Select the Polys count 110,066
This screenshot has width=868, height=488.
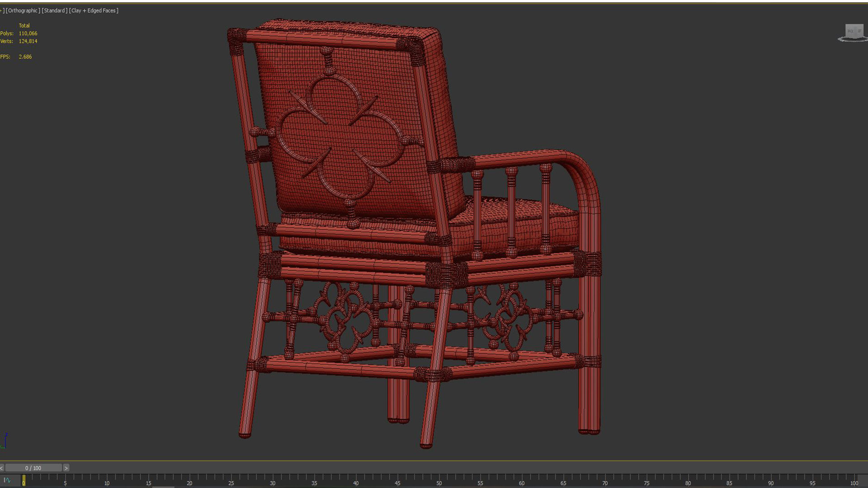[x=28, y=33]
